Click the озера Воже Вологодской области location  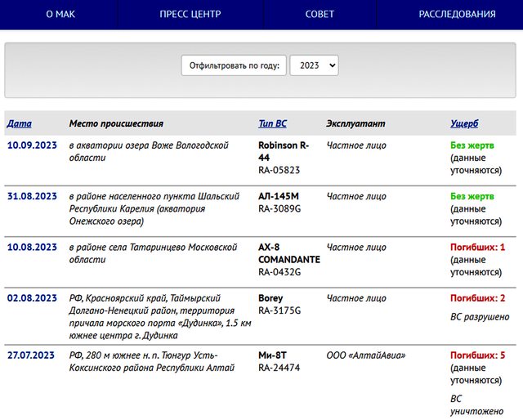pyautogui.click(x=149, y=151)
